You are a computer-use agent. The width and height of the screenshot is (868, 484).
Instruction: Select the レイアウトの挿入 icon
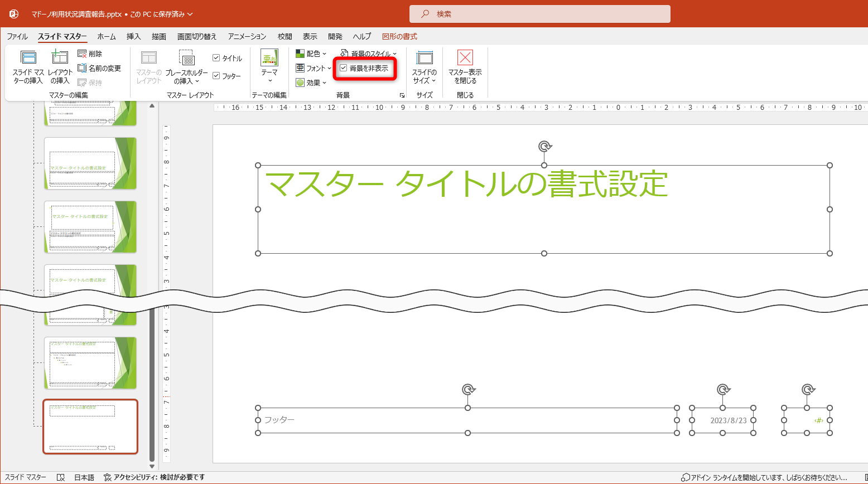tap(59, 67)
